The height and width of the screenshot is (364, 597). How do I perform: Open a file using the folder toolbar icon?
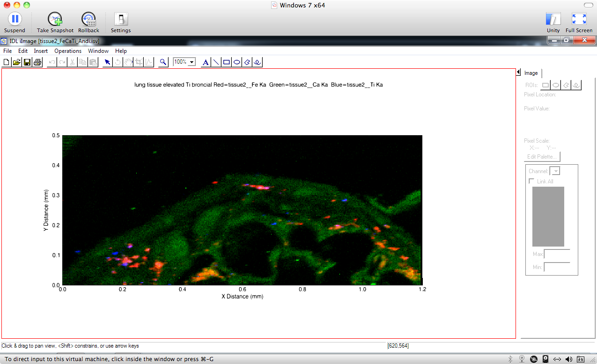16,61
